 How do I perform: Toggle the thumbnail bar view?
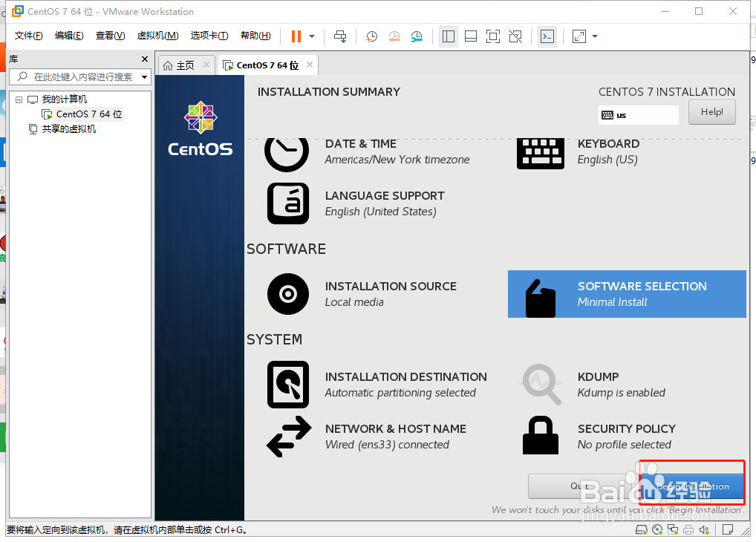pos(471,36)
